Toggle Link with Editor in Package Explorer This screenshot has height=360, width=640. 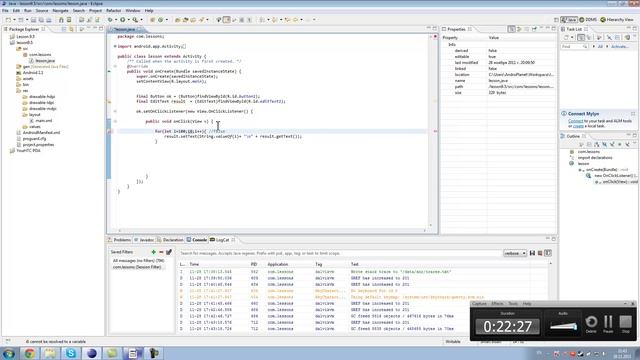click(x=72, y=29)
